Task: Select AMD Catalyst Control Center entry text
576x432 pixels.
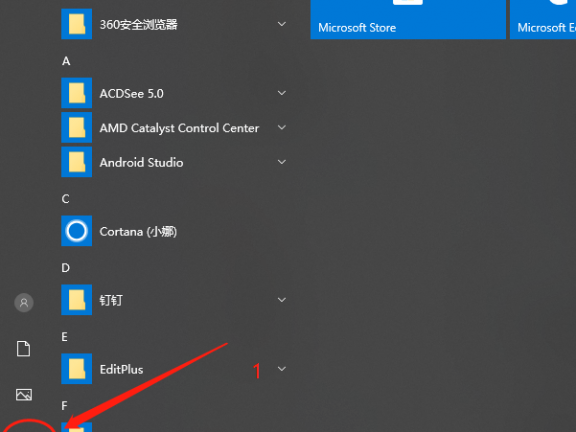Action: pyautogui.click(x=179, y=128)
